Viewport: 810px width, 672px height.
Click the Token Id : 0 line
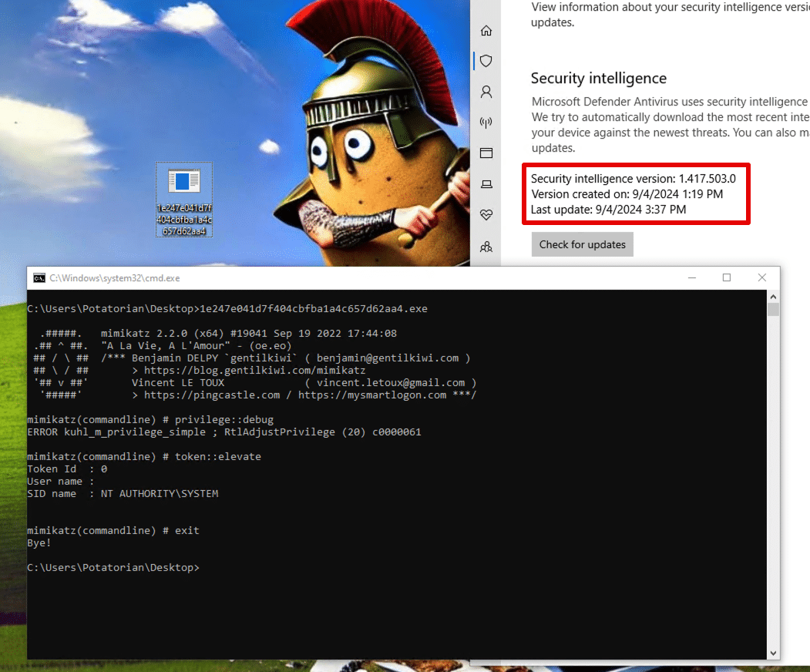67,469
